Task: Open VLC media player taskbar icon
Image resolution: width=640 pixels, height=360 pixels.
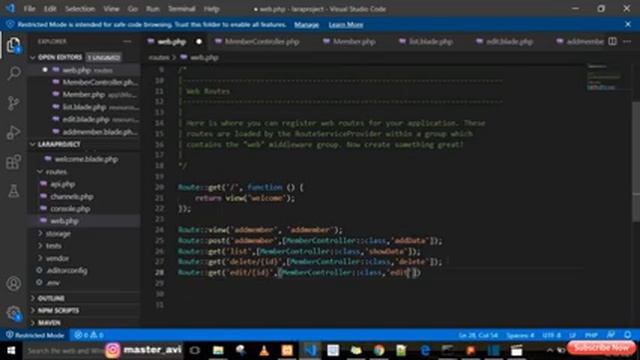Action: tap(264, 350)
